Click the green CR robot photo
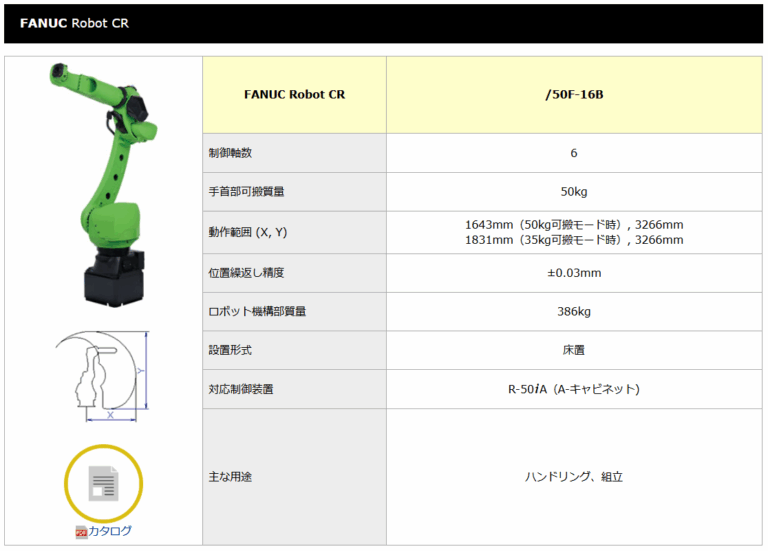This screenshot has height=551, width=768. pos(103,185)
